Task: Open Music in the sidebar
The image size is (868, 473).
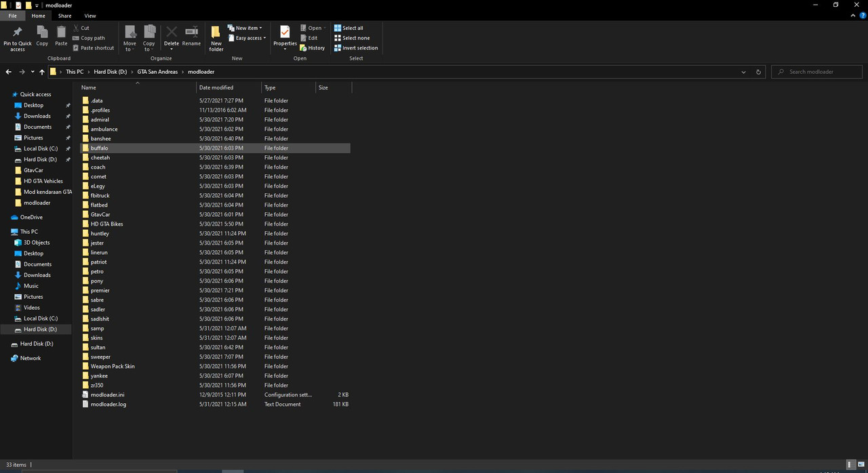Action: click(31, 286)
